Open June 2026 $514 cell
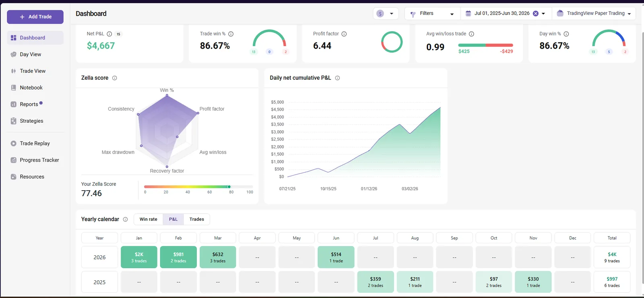 click(336, 257)
